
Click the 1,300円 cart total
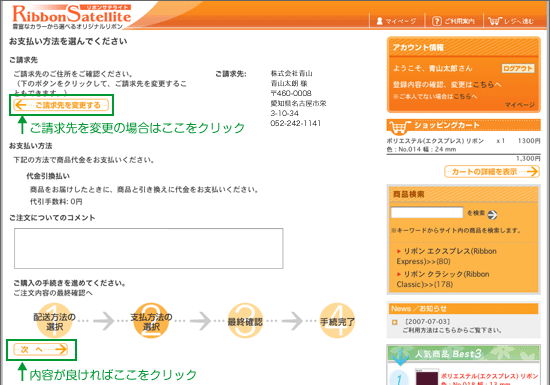coord(528,158)
